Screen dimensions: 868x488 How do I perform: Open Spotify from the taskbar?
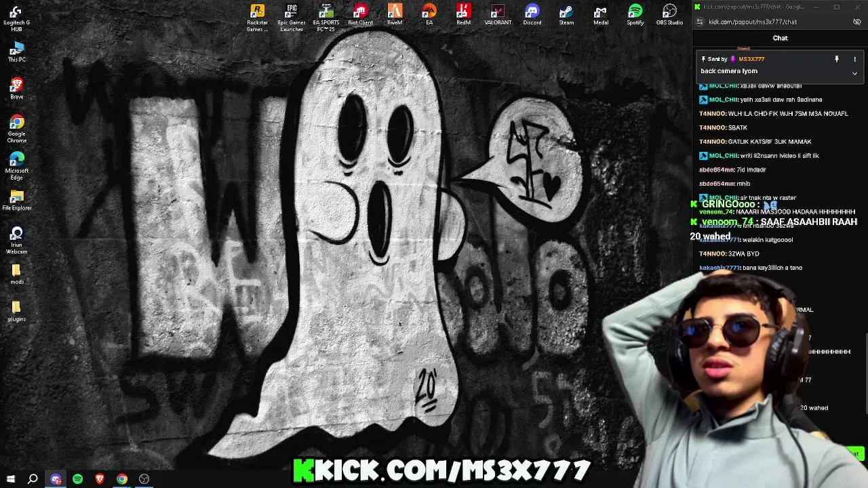click(x=77, y=479)
